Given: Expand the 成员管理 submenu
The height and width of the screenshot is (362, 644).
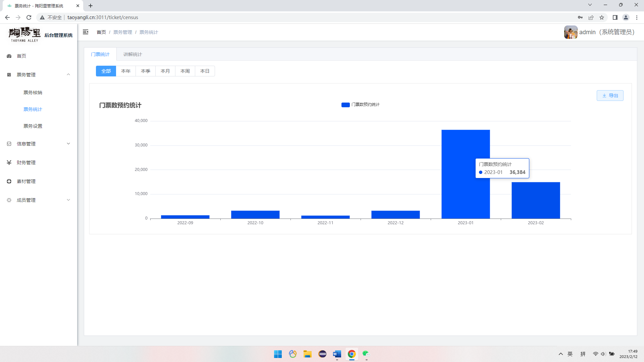Looking at the screenshot, I should point(68,200).
